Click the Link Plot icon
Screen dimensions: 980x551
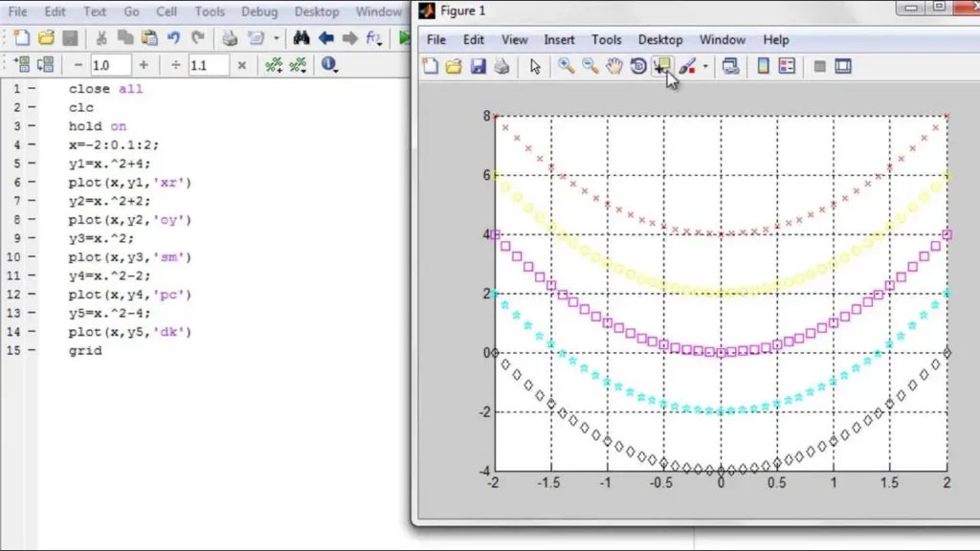click(730, 66)
